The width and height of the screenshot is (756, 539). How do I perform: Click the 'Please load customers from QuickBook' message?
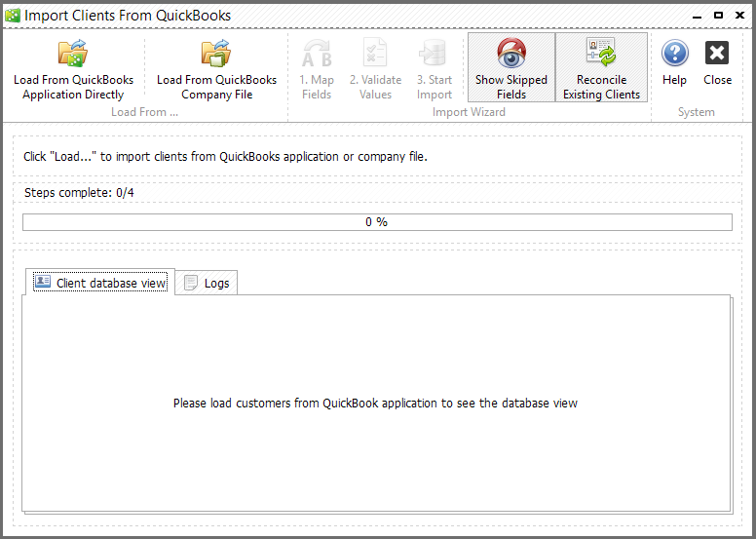pos(375,403)
